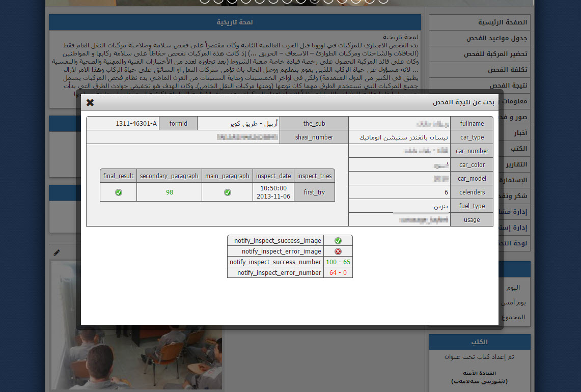Click the celenders label cell

point(472,192)
